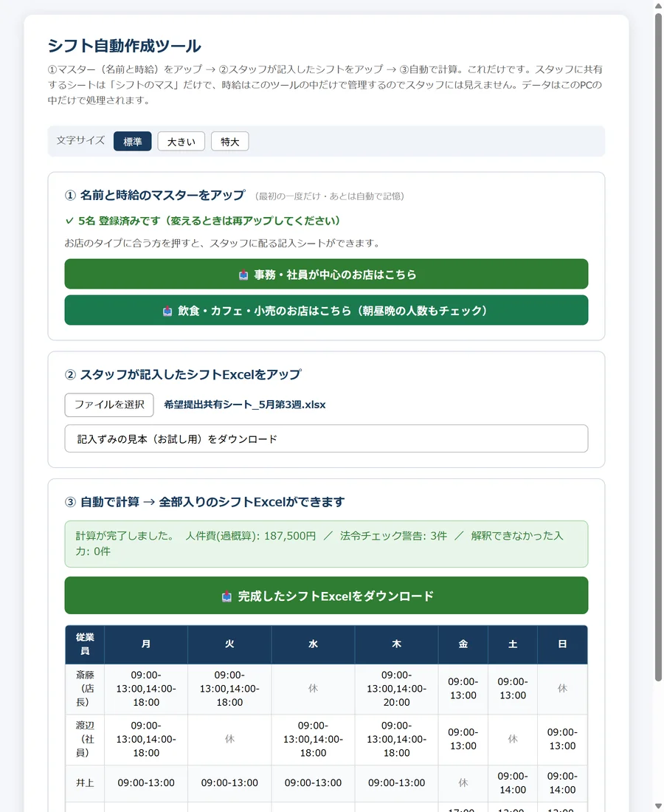
Task: Click the download icon on 事務・社員 button
Action: point(243,275)
